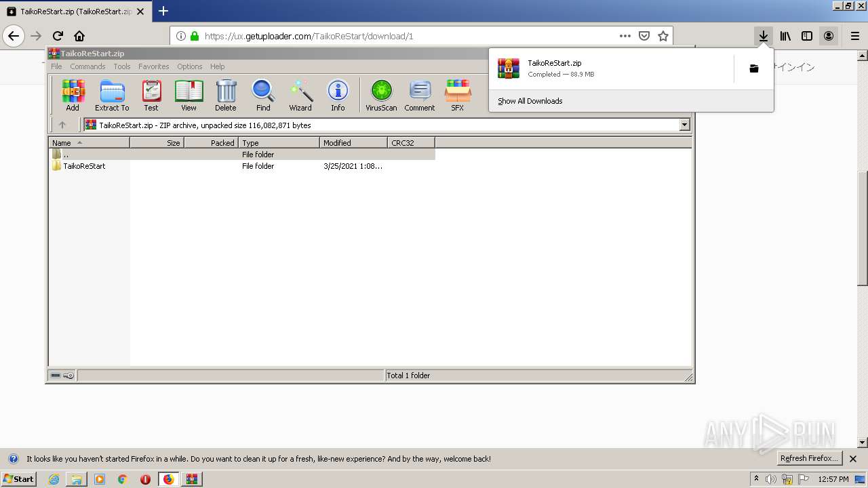Click the View file icon
The image size is (868, 488).
tap(189, 95)
